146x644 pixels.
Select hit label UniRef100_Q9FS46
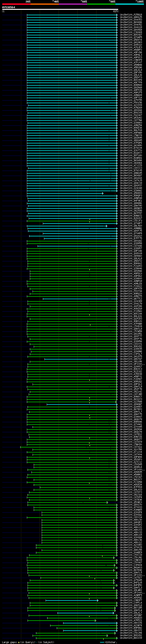point(131,251)
